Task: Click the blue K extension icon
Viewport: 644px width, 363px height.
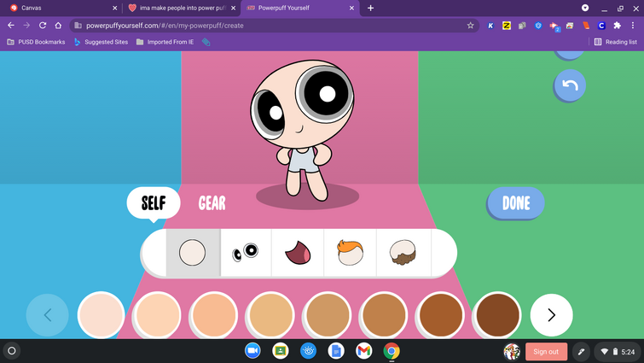Action: tap(490, 26)
